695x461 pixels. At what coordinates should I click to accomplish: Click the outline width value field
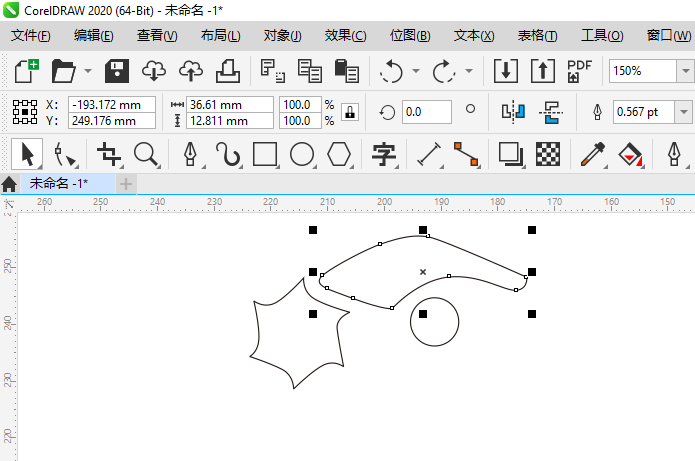(644, 112)
